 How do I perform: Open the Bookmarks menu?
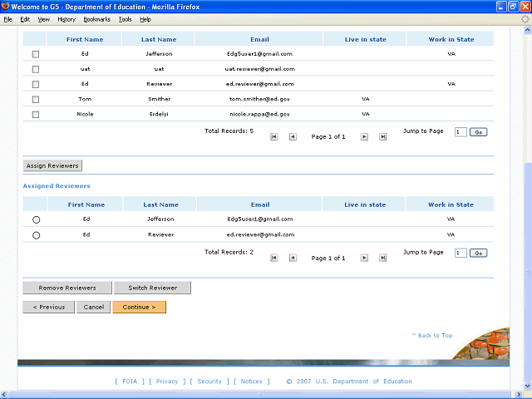[96, 18]
